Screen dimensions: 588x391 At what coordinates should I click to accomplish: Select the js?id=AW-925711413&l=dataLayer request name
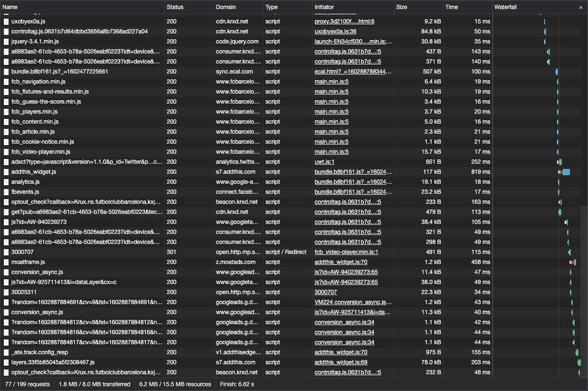tap(64, 282)
